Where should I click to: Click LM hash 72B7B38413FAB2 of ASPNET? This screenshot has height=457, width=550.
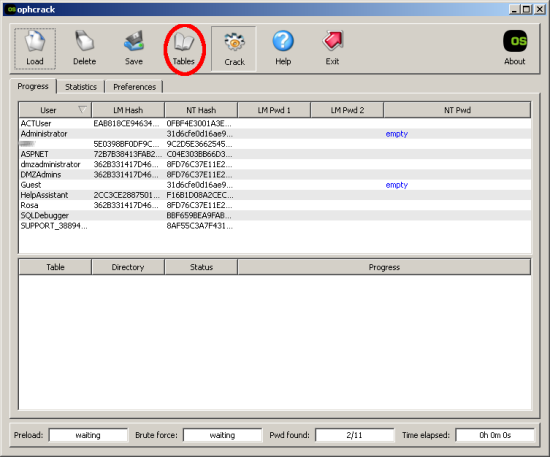click(128, 154)
